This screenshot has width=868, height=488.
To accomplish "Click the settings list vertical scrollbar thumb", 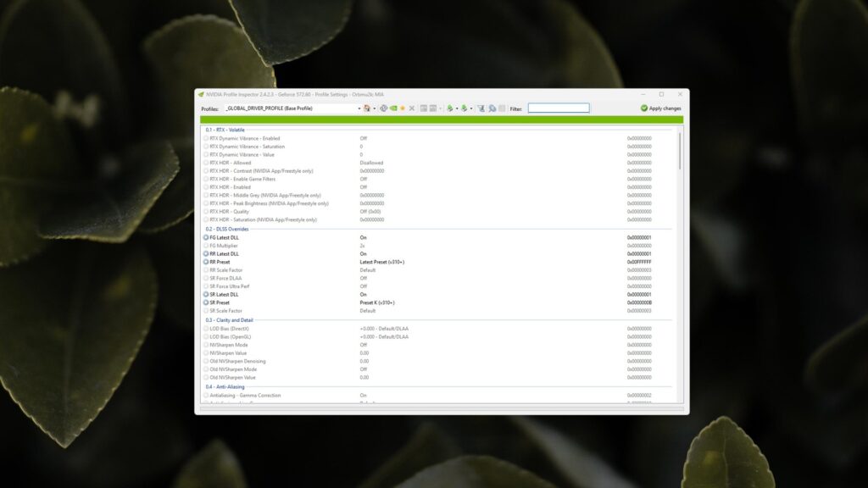I will pyautogui.click(x=680, y=151).
